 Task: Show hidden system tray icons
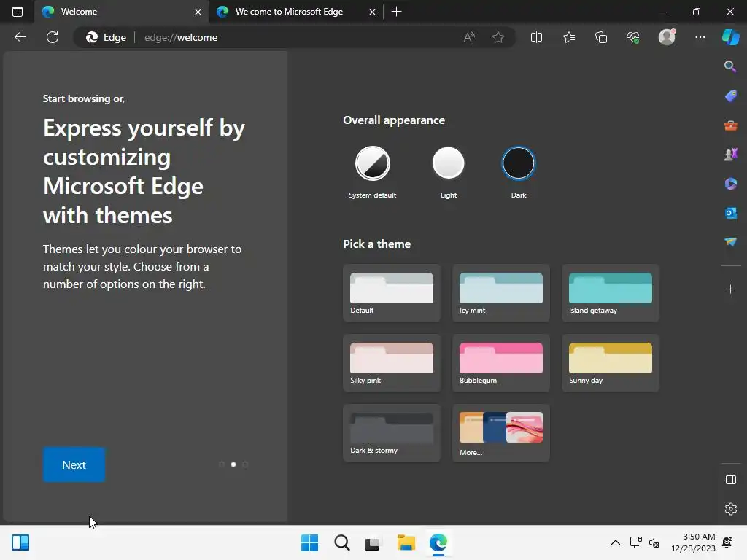point(616,542)
